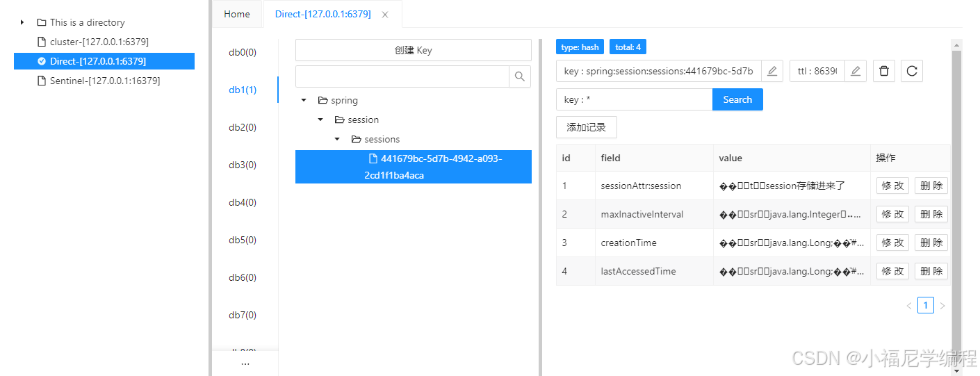Delete the key with the trash icon
The width and height of the screenshot is (980, 376).
tap(884, 71)
